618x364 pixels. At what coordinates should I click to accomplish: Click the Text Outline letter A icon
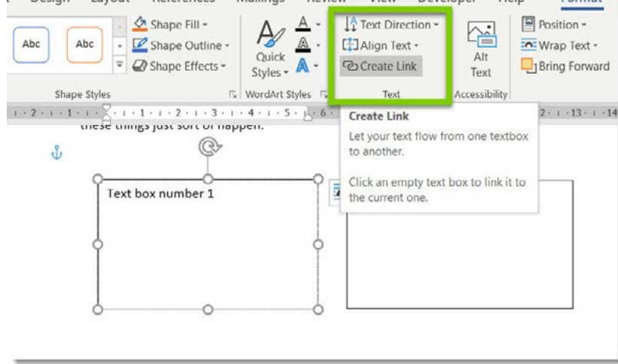303,45
